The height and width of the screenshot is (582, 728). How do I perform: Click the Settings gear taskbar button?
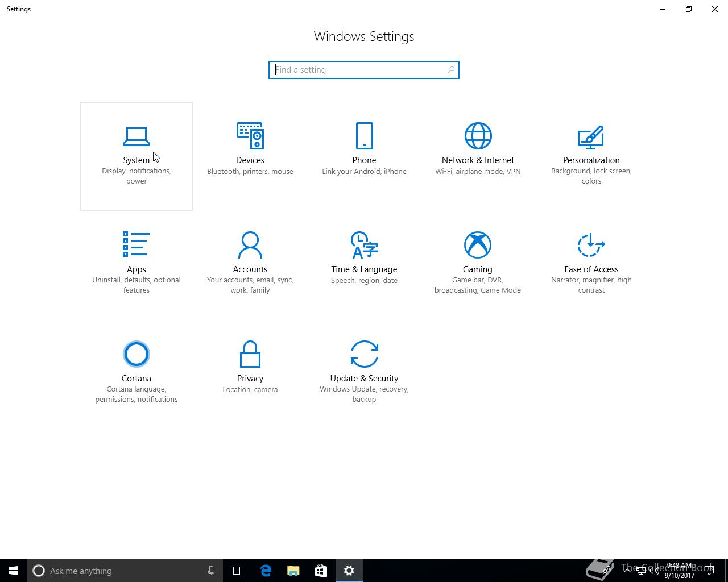point(349,571)
